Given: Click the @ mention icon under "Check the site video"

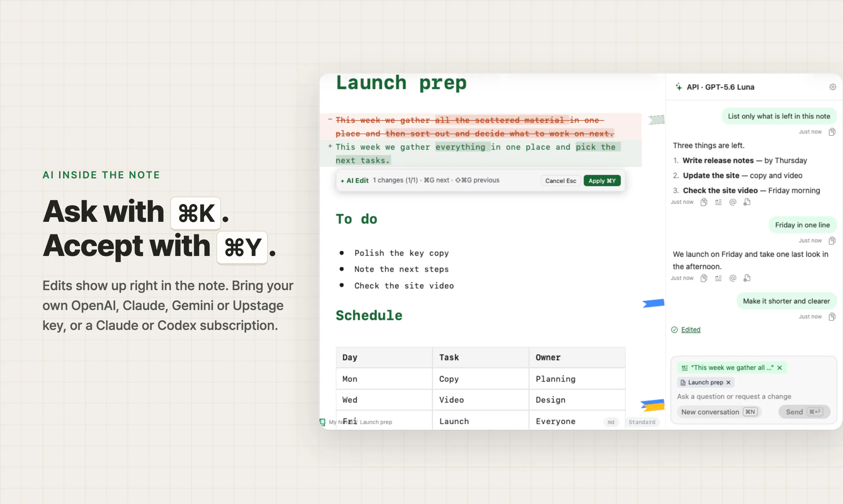Looking at the screenshot, I should (x=733, y=202).
